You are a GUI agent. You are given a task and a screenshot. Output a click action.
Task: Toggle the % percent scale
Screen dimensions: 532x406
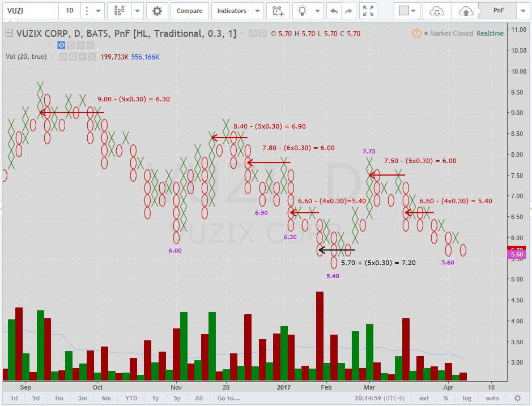446,398
